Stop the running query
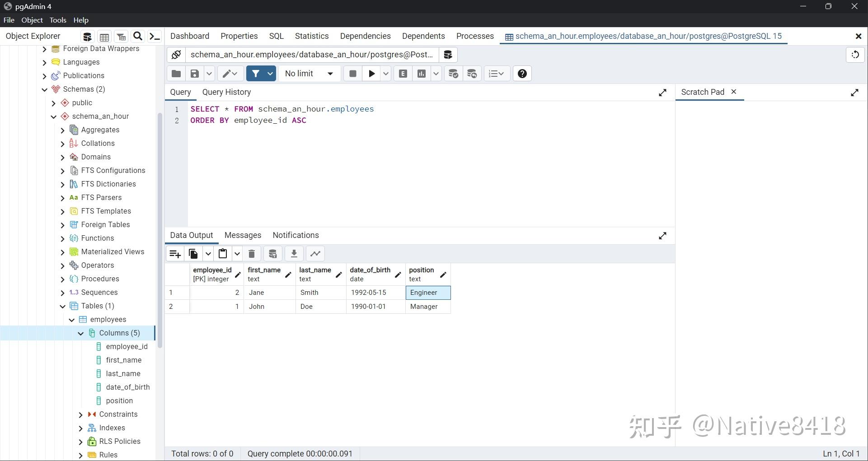The width and height of the screenshot is (868, 461). pyautogui.click(x=353, y=74)
